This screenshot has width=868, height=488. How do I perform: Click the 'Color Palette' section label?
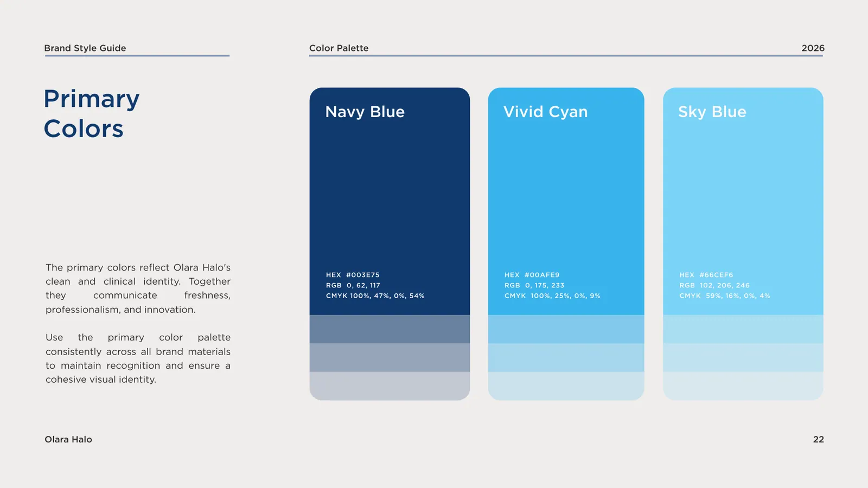tap(339, 48)
